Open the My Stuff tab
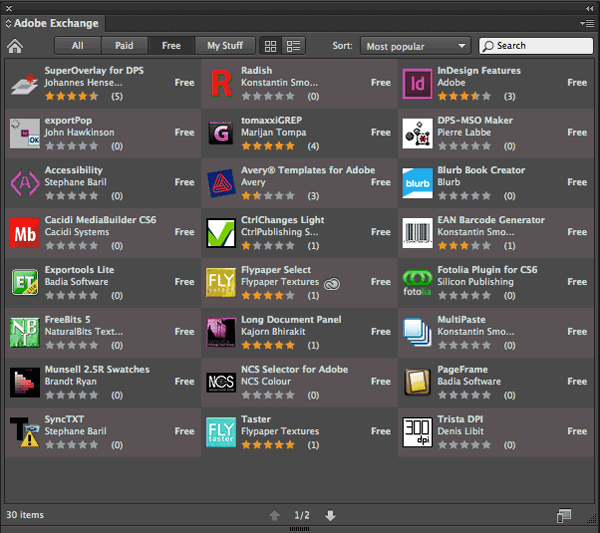This screenshot has width=600, height=533. 225,46
